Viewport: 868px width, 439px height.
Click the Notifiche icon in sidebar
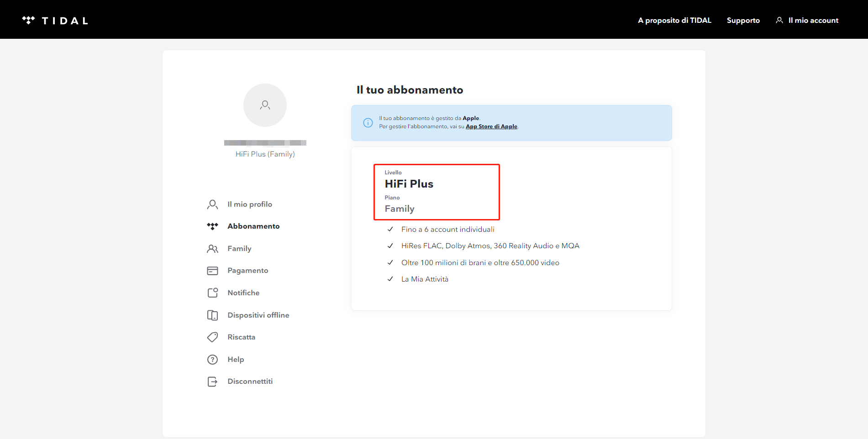click(x=212, y=293)
